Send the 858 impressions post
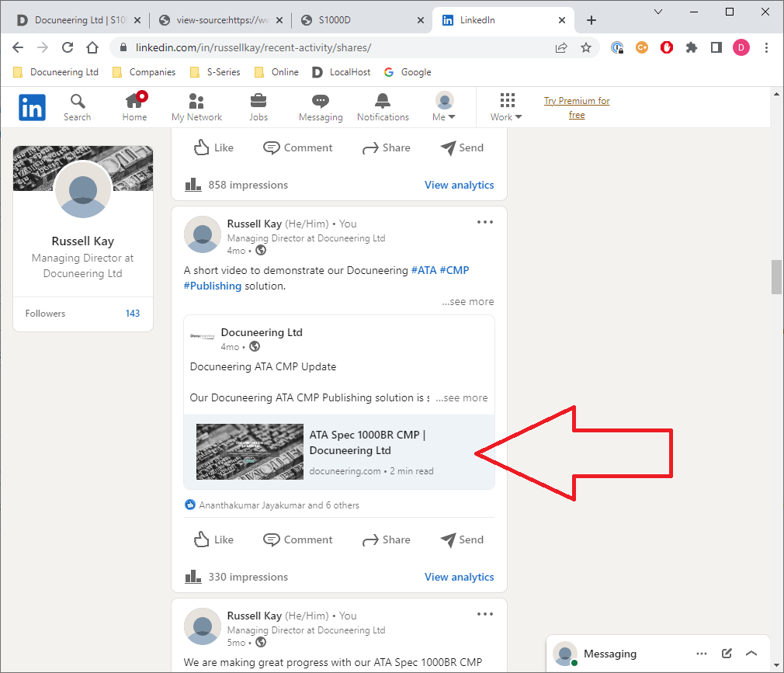The height and width of the screenshot is (673, 784). click(462, 147)
